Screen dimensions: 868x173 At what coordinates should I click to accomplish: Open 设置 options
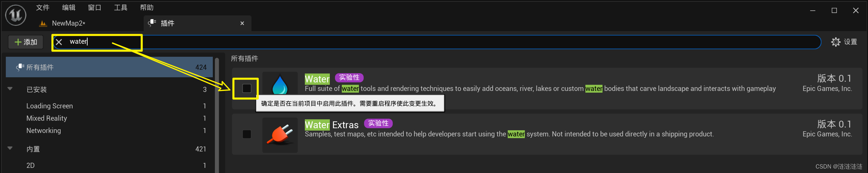coord(844,42)
